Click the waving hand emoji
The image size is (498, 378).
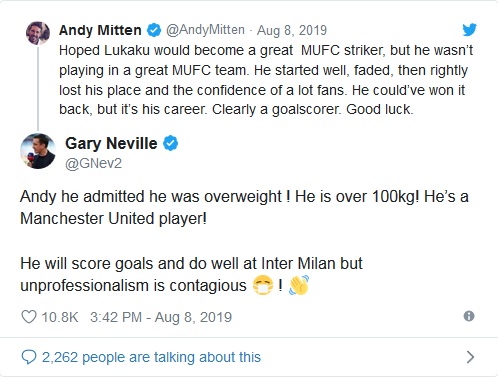click(x=299, y=285)
